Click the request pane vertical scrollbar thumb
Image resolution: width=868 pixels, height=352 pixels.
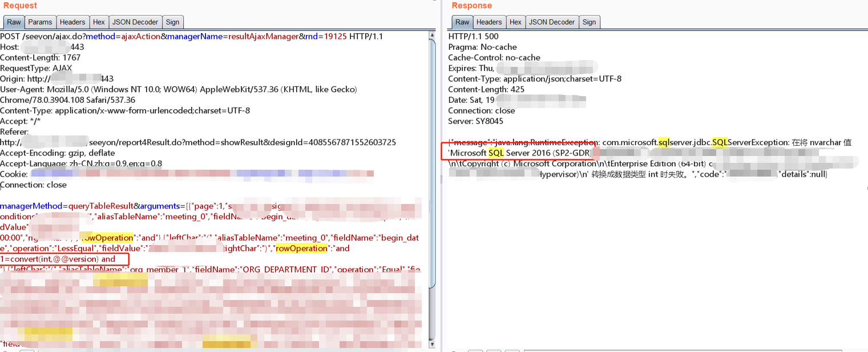click(432, 162)
